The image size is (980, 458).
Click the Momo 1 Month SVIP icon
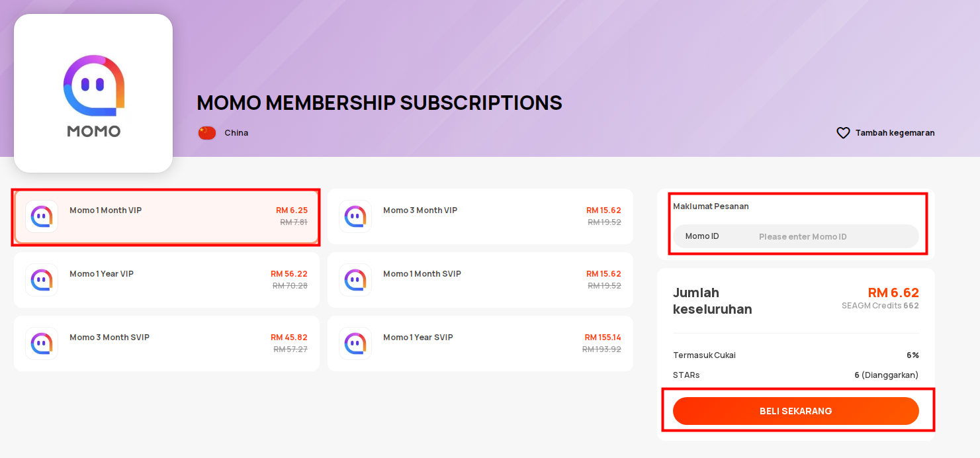(x=355, y=280)
